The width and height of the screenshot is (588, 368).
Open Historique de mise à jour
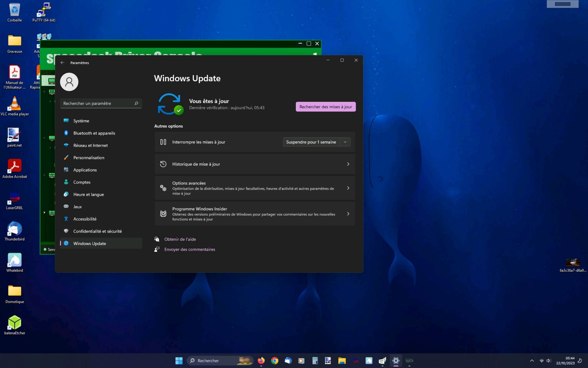coord(255,164)
